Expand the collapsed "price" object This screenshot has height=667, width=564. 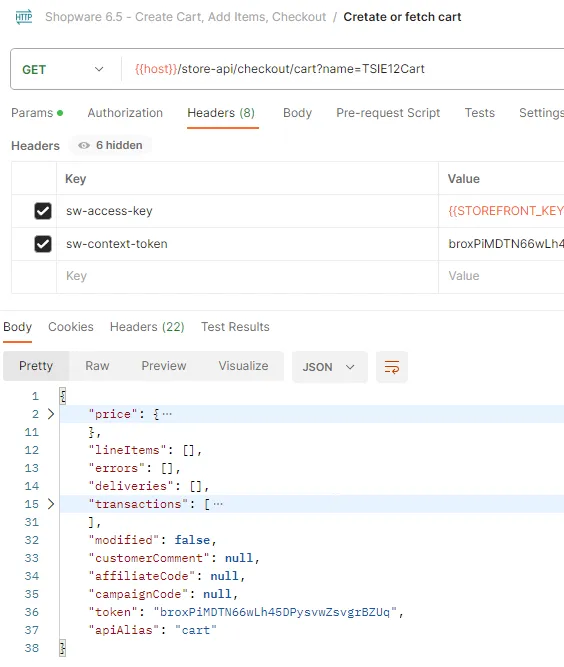[51, 414]
